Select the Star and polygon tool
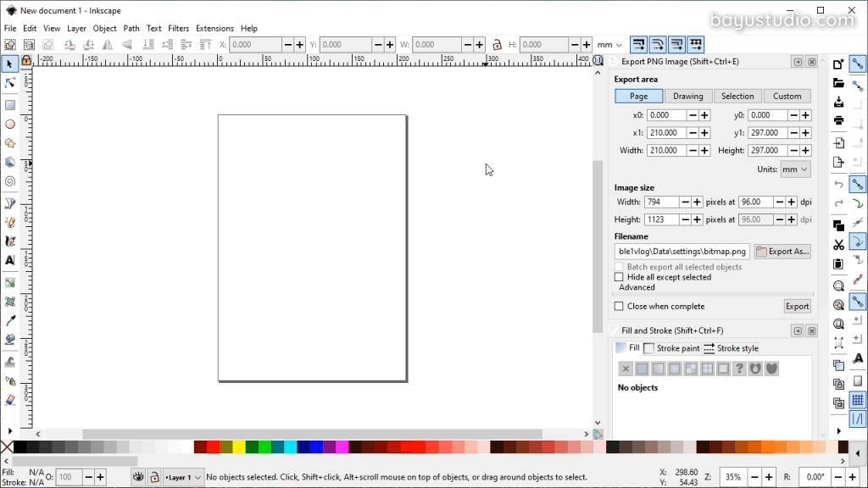This screenshot has width=868, height=488. (x=10, y=143)
